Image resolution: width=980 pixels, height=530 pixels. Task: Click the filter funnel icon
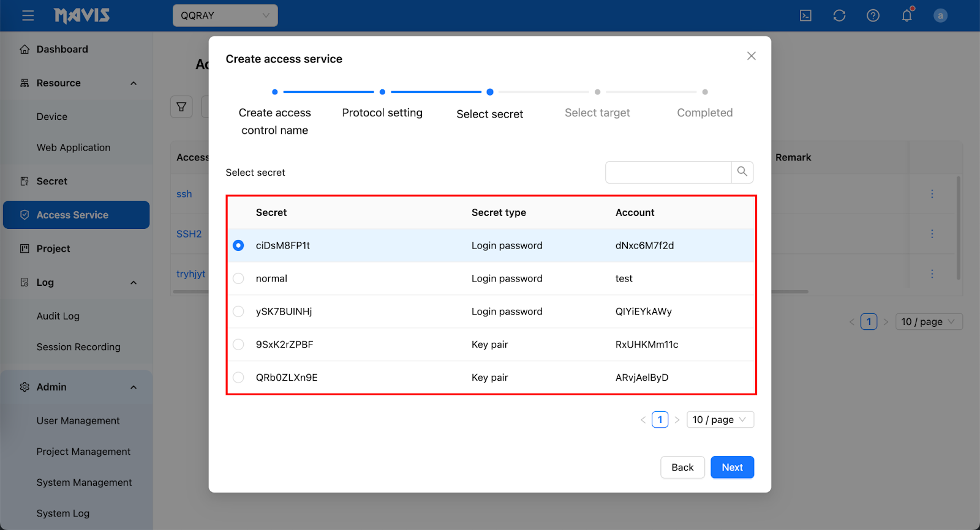coord(181,106)
